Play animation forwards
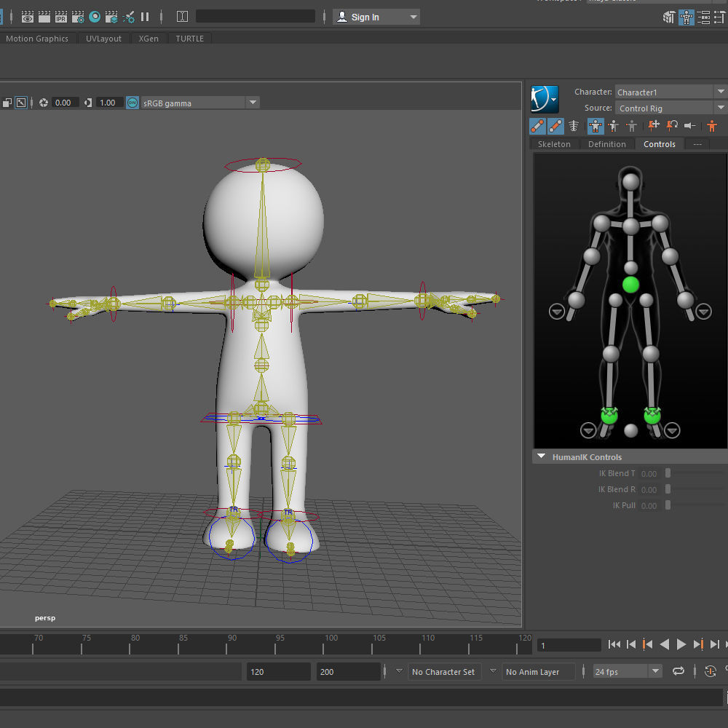 (681, 644)
